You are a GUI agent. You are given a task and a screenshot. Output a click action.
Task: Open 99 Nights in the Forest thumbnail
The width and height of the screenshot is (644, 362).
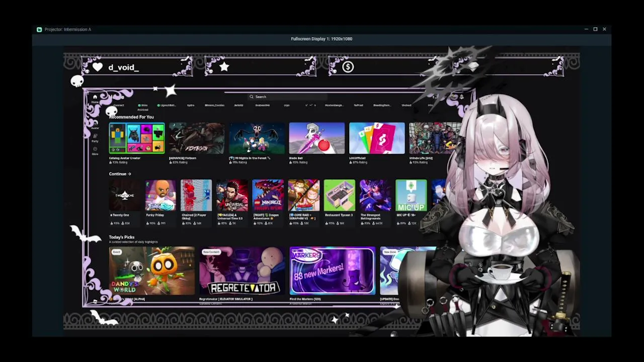(x=257, y=138)
